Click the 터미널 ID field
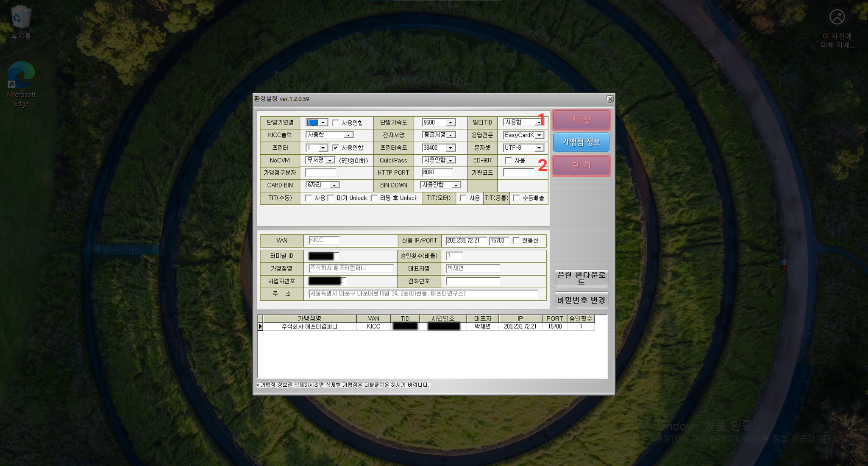Viewport: 868px width, 466px height. tap(324, 256)
